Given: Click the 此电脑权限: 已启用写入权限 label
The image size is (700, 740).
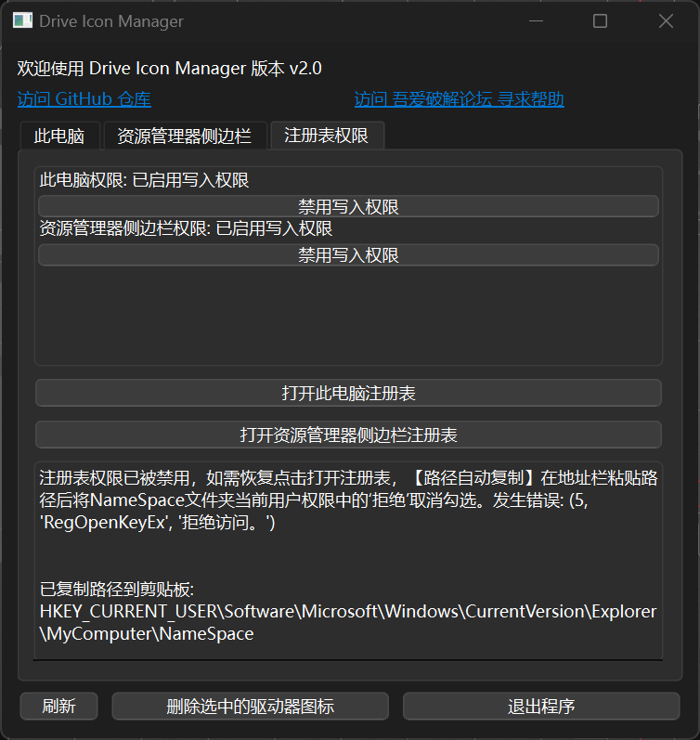Looking at the screenshot, I should 144,180.
